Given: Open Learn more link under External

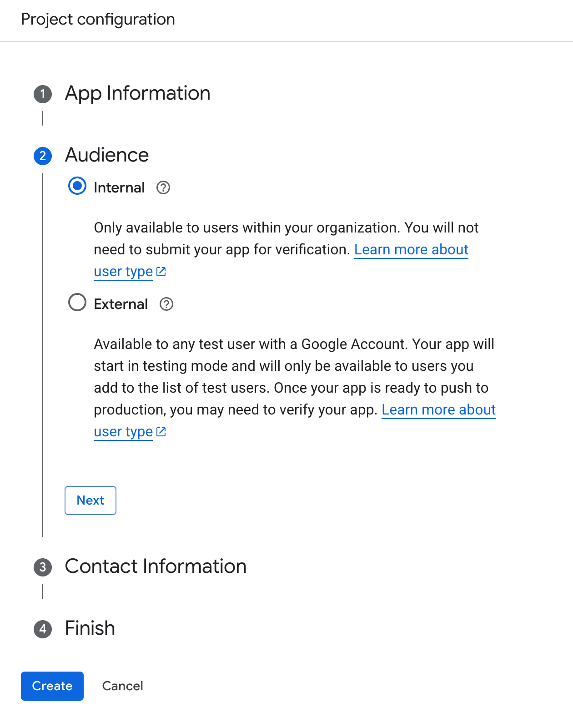Looking at the screenshot, I should point(438,410).
